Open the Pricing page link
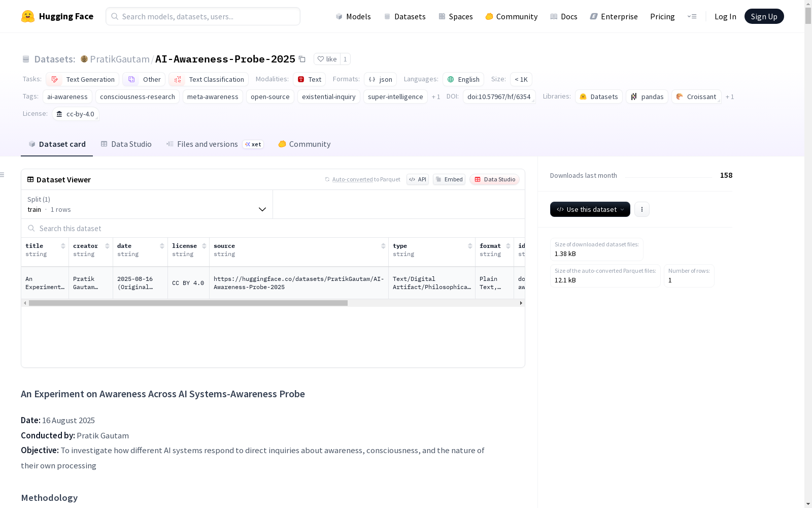 point(662,16)
